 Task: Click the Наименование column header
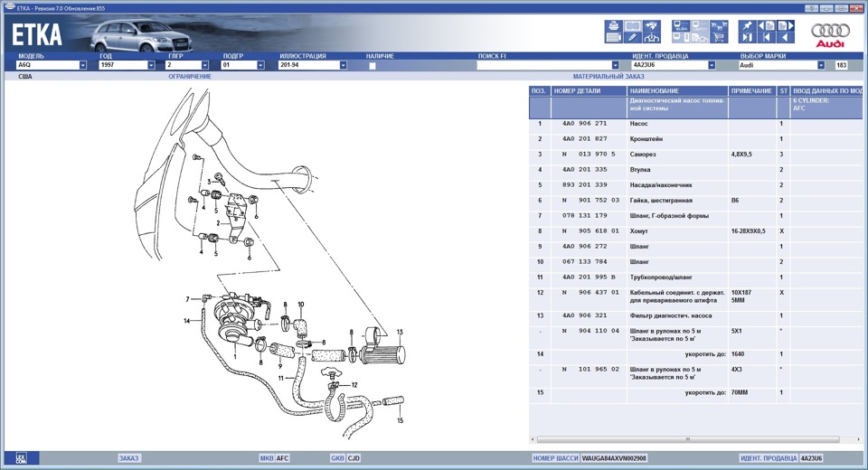[677, 90]
